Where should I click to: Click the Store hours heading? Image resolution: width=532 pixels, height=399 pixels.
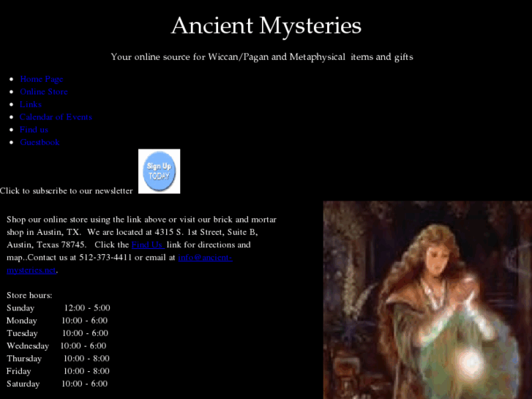pyautogui.click(x=29, y=295)
